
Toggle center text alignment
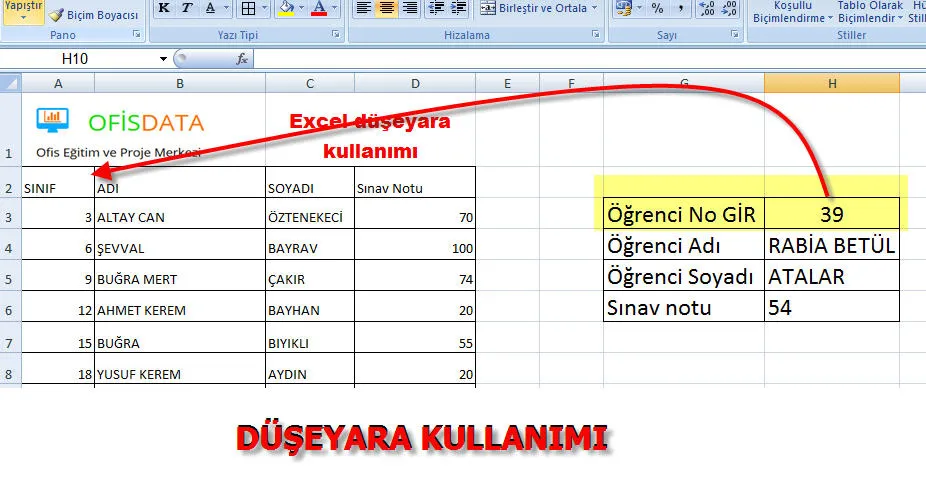[x=387, y=9]
